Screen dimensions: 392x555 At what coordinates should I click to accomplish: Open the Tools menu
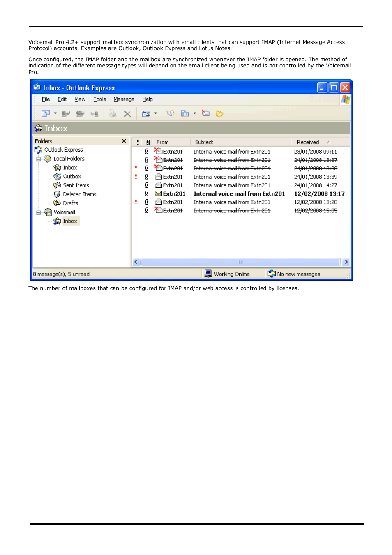coord(99,99)
